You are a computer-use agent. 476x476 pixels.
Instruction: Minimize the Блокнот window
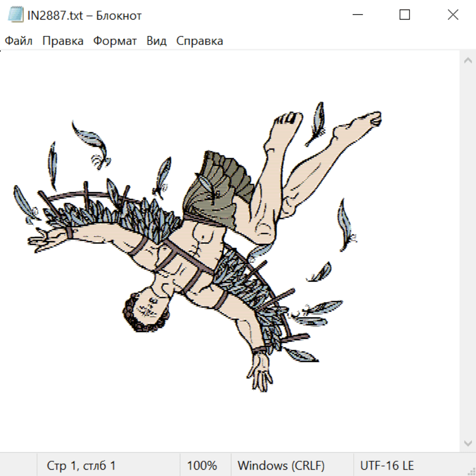pyautogui.click(x=356, y=15)
